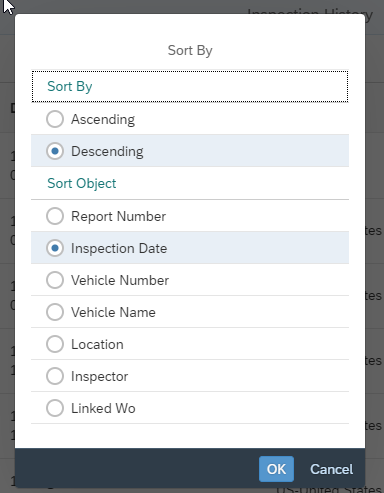The width and height of the screenshot is (384, 493).
Task: Click the Sort By dialog title
Action: pos(190,50)
